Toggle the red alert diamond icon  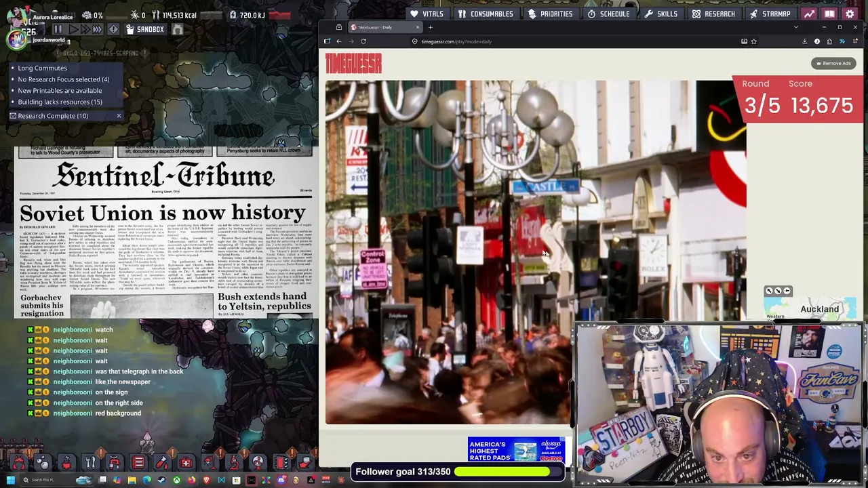tap(113, 29)
